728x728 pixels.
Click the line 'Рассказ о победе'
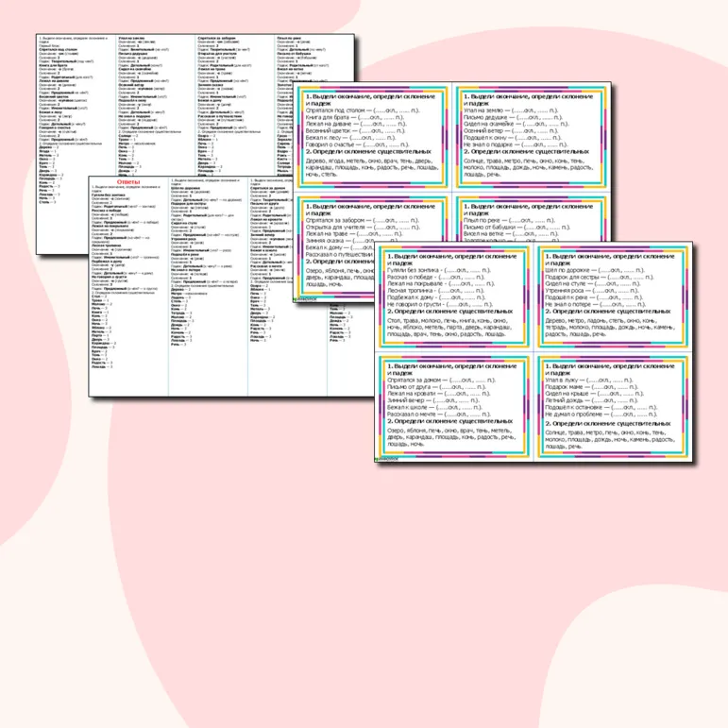point(435,277)
